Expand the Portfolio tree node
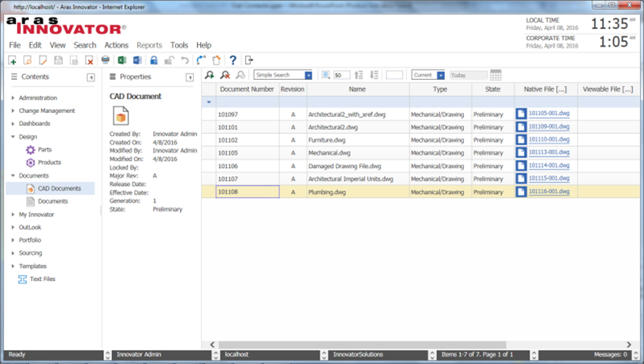 tap(13, 240)
